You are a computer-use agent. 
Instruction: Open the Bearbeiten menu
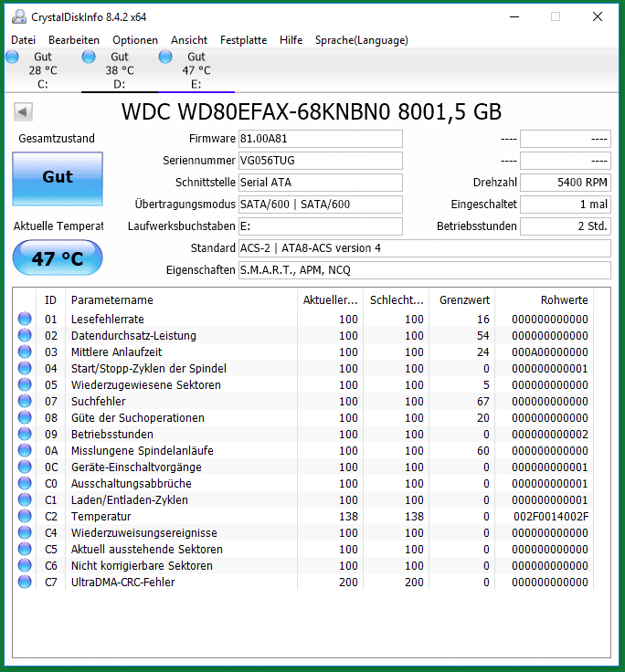tap(74, 40)
